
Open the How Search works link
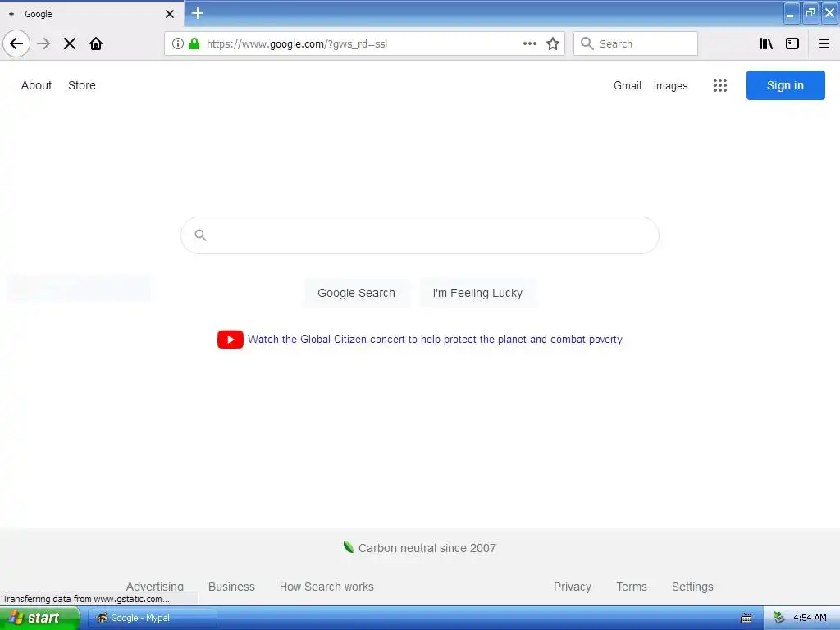[x=326, y=587]
